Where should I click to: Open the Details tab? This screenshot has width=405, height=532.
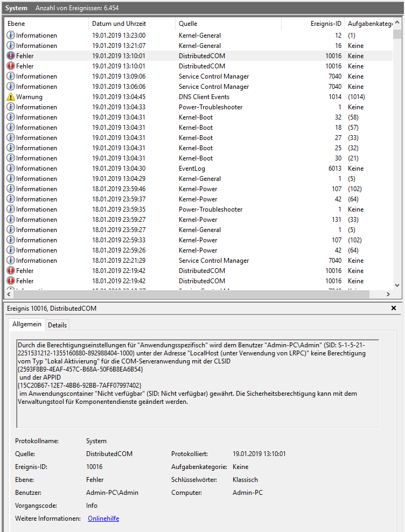[58, 325]
